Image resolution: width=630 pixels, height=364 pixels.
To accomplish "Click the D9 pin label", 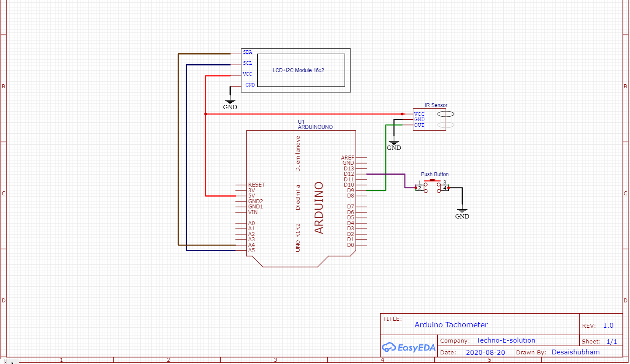I will [x=350, y=191].
